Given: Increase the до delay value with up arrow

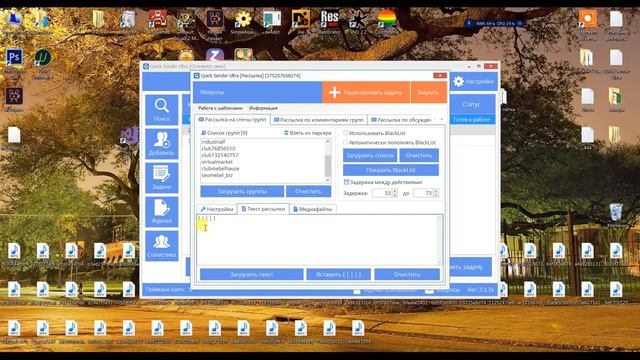Looking at the screenshot, I should (436, 191).
